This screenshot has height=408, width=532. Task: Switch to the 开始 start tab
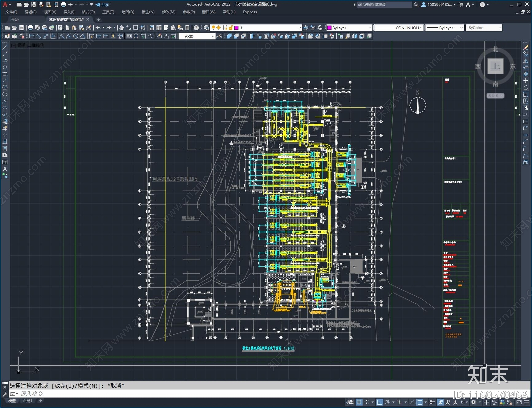15,20
